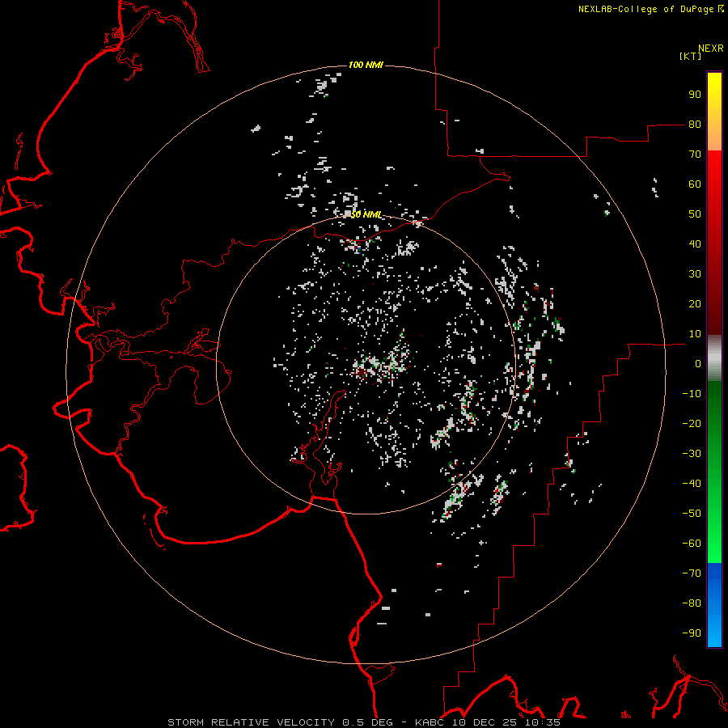Viewport: 728px width, 728px height.
Task: Select the -60 knot scale label
Action: pyautogui.click(x=692, y=544)
